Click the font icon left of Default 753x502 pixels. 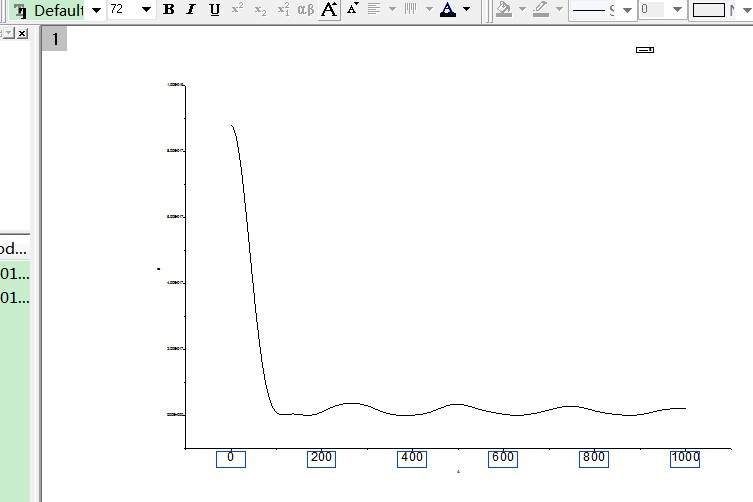coord(20,11)
